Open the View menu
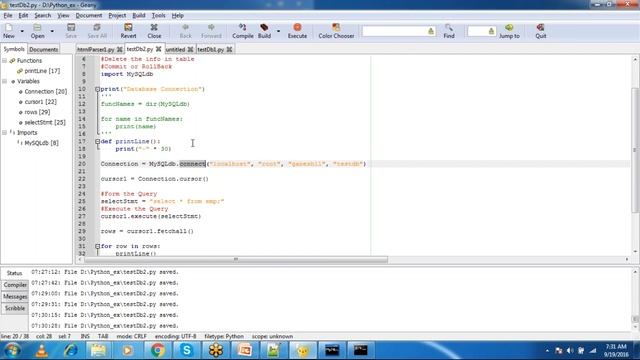 point(63,16)
